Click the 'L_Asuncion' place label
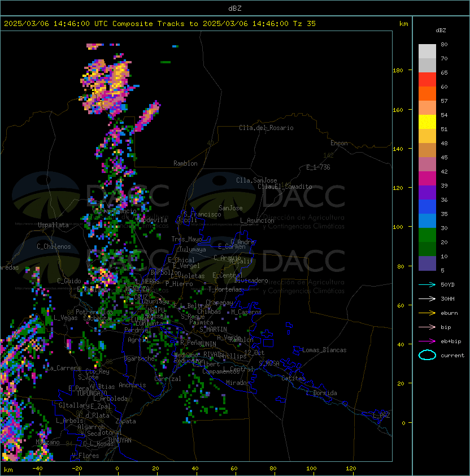Screen dimensions: 470x476 tap(257, 220)
